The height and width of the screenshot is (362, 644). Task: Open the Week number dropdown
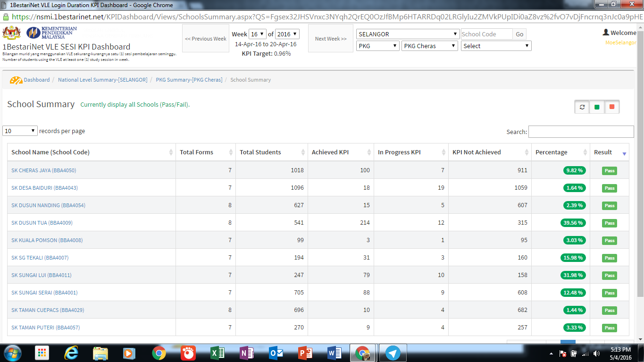point(258,34)
